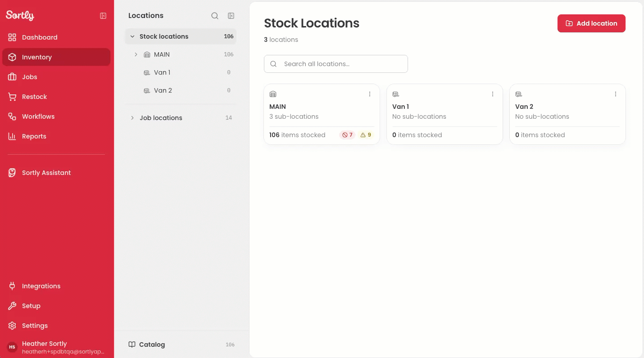Open the Heather Sortly account menu

pyautogui.click(x=56, y=347)
